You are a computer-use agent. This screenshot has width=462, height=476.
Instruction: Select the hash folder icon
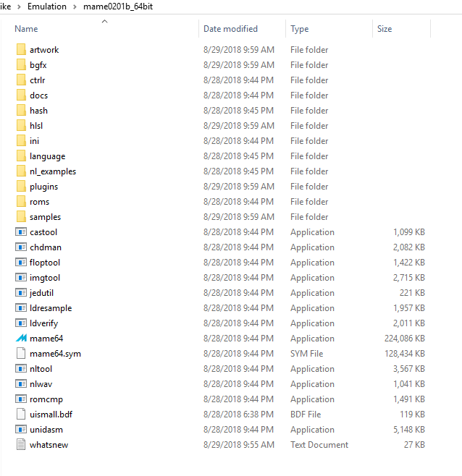(x=21, y=110)
